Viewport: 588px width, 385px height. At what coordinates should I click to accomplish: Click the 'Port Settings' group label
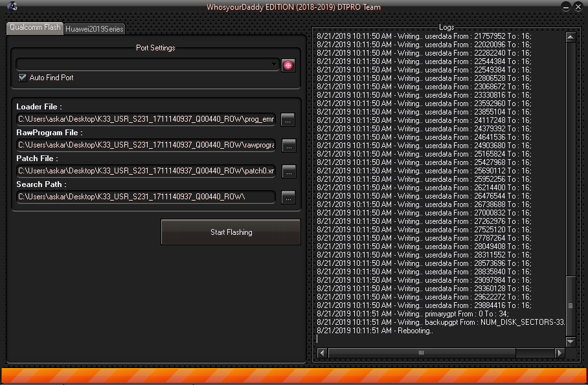(155, 48)
